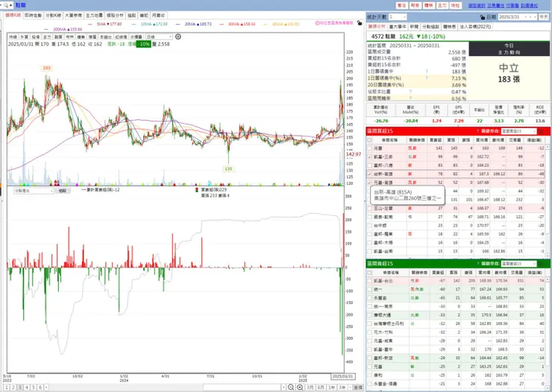Click the 20MA legend color line
The width and height of the screenshot is (552, 392).
click(x=178, y=25)
